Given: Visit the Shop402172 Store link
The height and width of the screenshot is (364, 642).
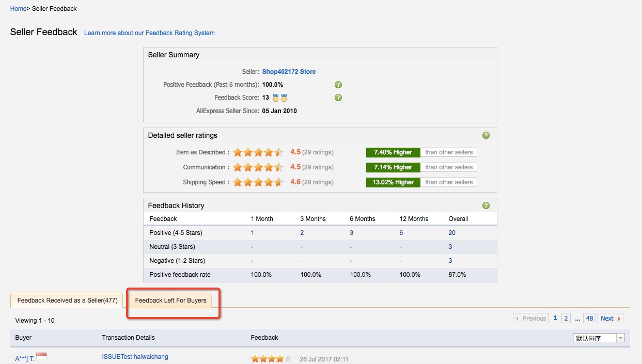Looking at the screenshot, I should click(x=289, y=72).
